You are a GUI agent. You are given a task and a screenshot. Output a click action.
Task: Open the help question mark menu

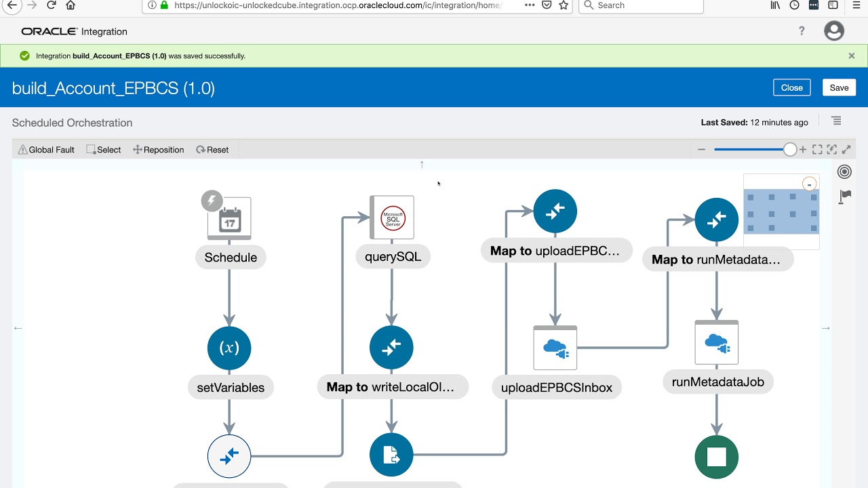[x=802, y=31]
